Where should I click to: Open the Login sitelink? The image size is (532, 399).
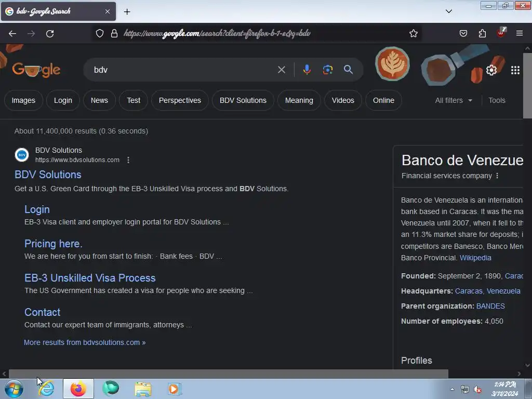(x=37, y=209)
